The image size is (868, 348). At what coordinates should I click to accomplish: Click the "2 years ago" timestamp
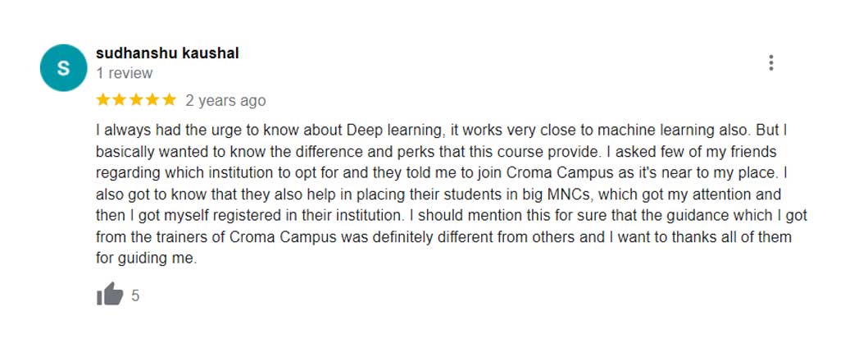click(x=225, y=101)
